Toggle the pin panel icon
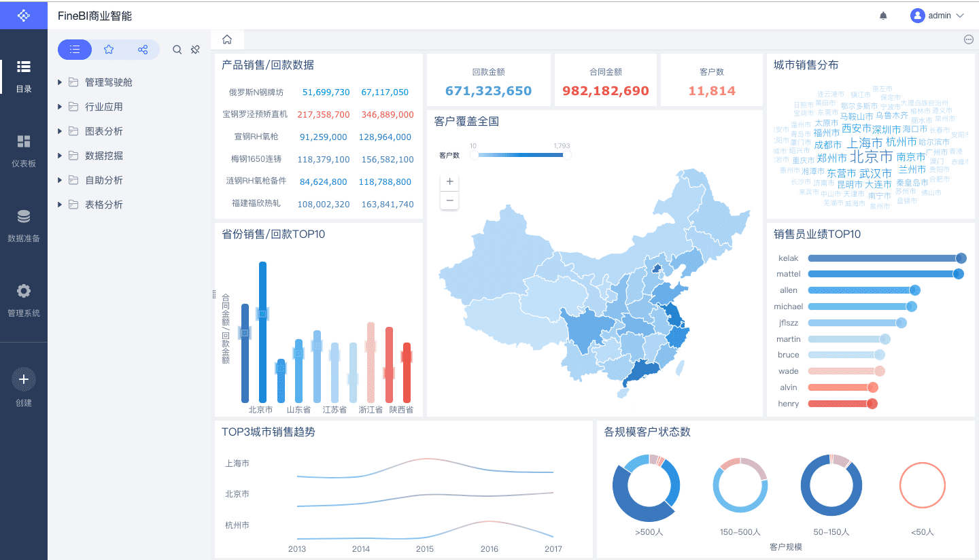This screenshot has width=979, height=560. [195, 50]
